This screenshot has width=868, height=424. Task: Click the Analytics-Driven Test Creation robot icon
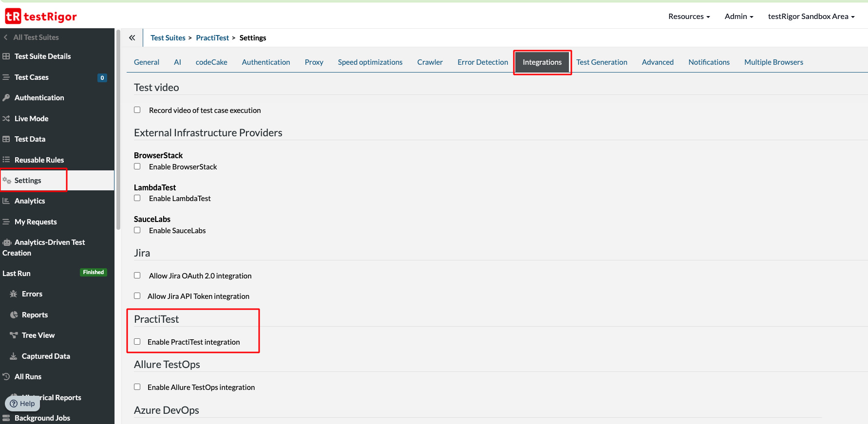click(7, 242)
